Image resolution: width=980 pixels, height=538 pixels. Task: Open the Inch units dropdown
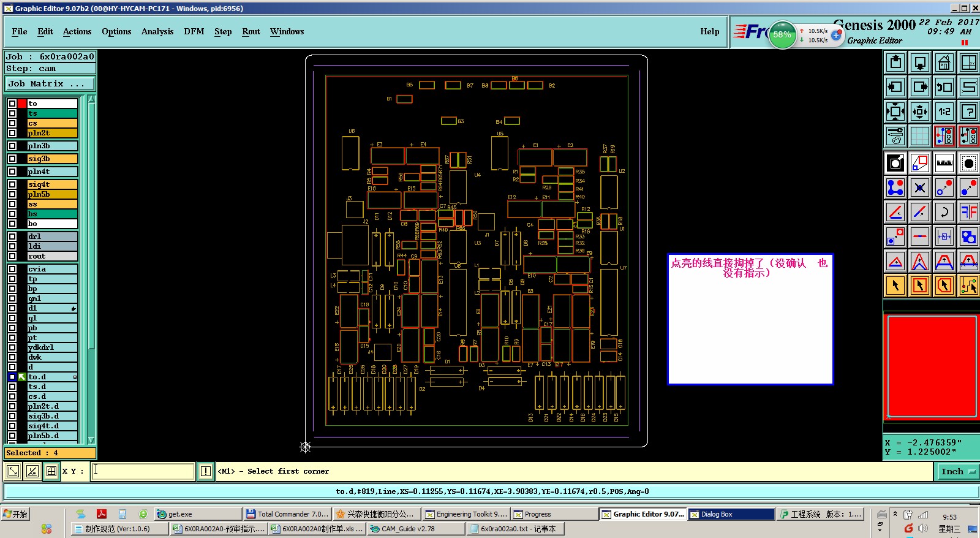pos(957,471)
